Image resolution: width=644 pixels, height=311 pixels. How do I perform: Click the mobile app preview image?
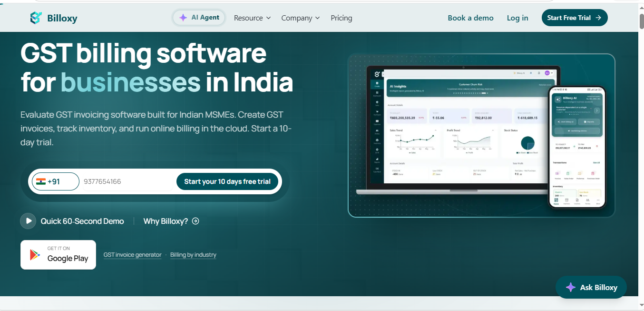577,147
